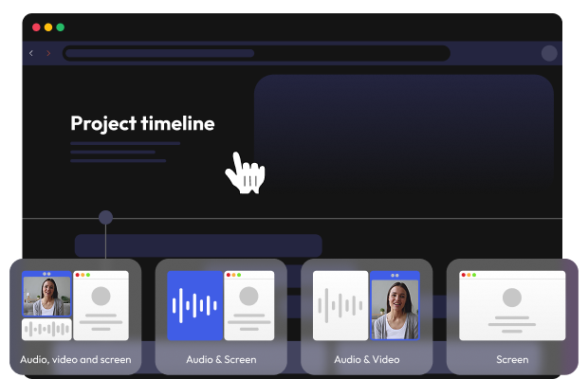Image resolution: width=588 pixels, height=379 pixels.
Task: Click the "Project timeline" heading
Action: point(142,123)
